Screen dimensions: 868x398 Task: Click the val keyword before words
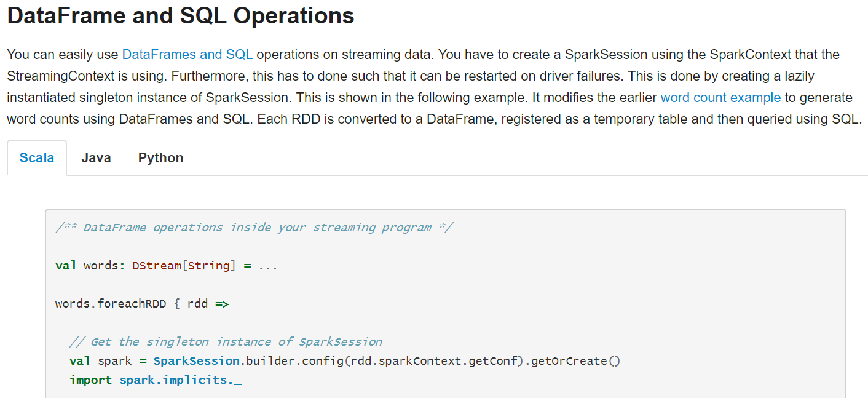pyautogui.click(x=66, y=266)
